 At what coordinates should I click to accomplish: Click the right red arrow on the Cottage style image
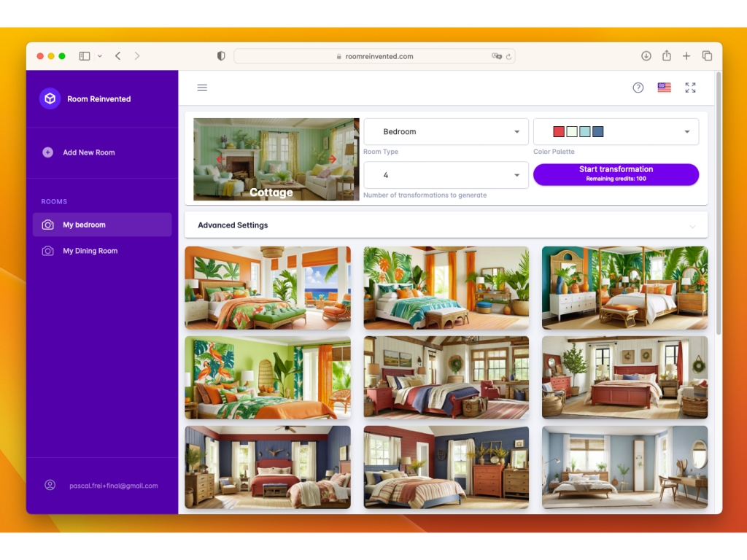(332, 159)
